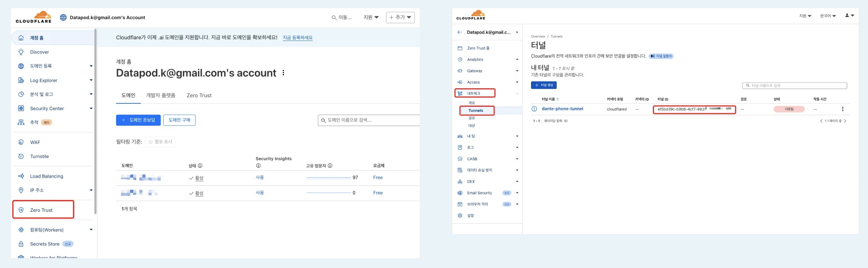Click the 이동... search in the top bar
The image size is (868, 268).
341,17
